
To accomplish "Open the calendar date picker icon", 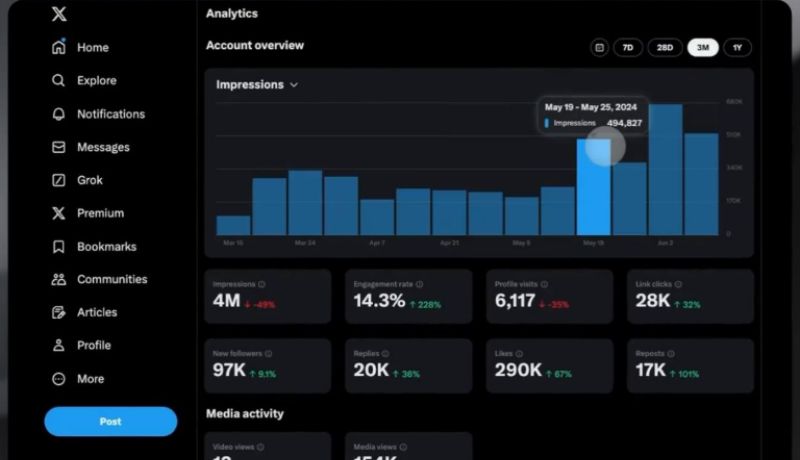I will pyautogui.click(x=599, y=47).
